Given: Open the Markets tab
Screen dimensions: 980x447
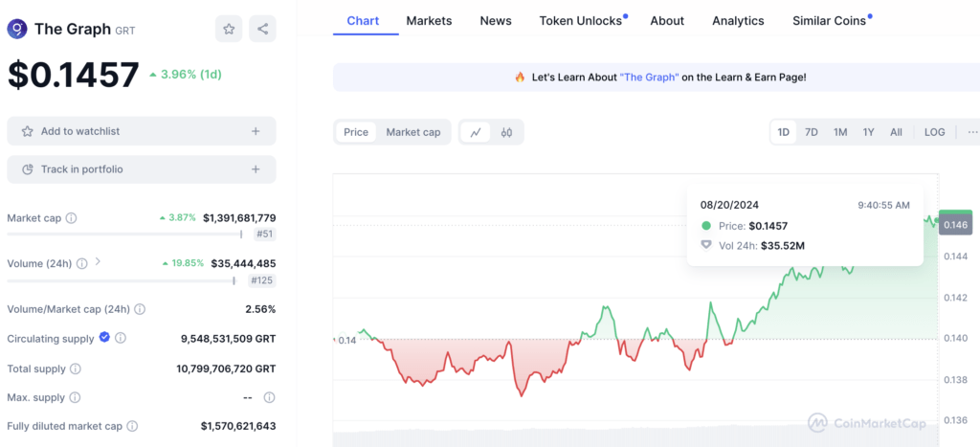Looking at the screenshot, I should 429,21.
